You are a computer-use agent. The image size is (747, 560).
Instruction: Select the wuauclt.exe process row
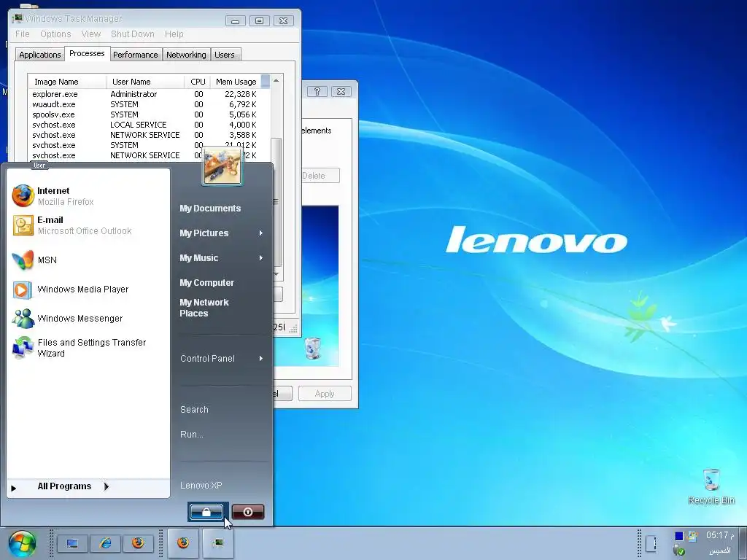[144, 104]
